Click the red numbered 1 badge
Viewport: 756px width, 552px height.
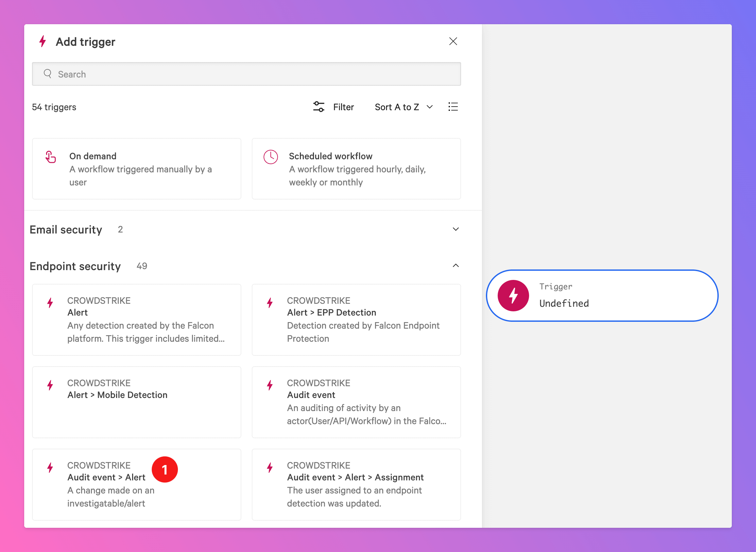click(164, 470)
